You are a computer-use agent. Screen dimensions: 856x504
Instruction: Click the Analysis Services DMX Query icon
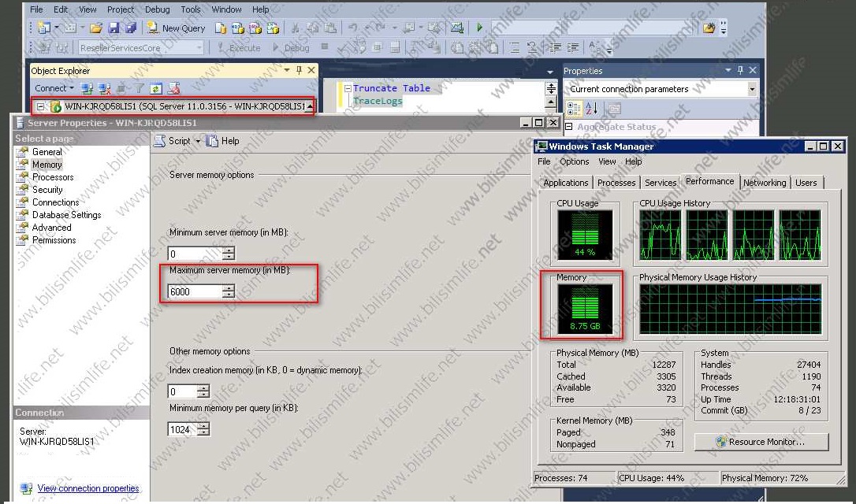(255, 28)
